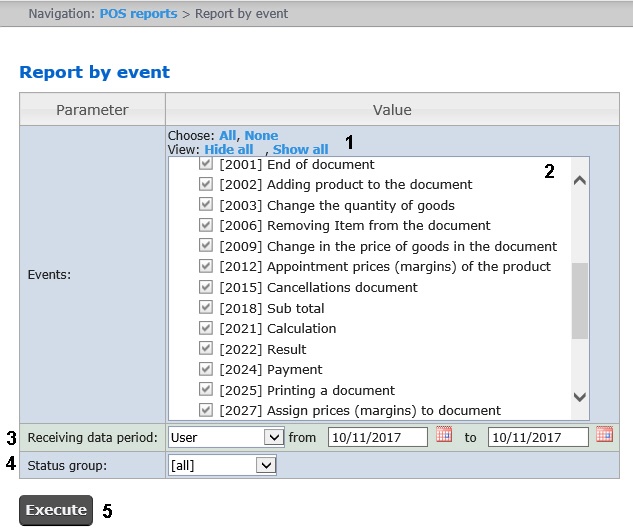Go to POS reports in the navigation
The image size is (633, 532).
click(x=138, y=14)
